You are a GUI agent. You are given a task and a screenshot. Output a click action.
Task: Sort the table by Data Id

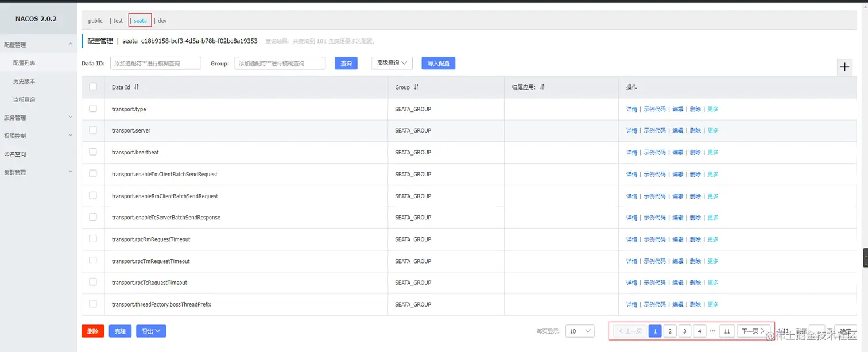coord(136,87)
